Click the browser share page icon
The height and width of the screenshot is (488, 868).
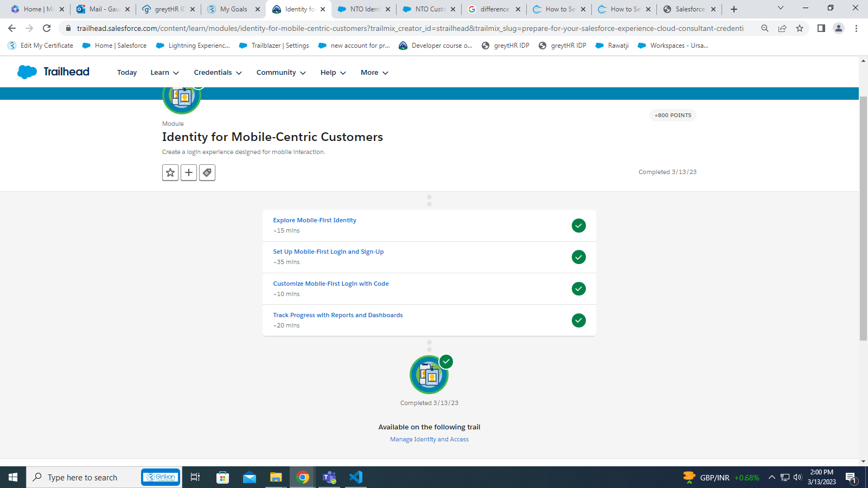point(782,28)
